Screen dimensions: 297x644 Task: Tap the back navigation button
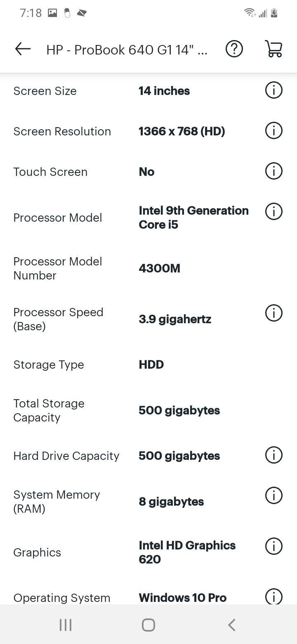pos(231,625)
